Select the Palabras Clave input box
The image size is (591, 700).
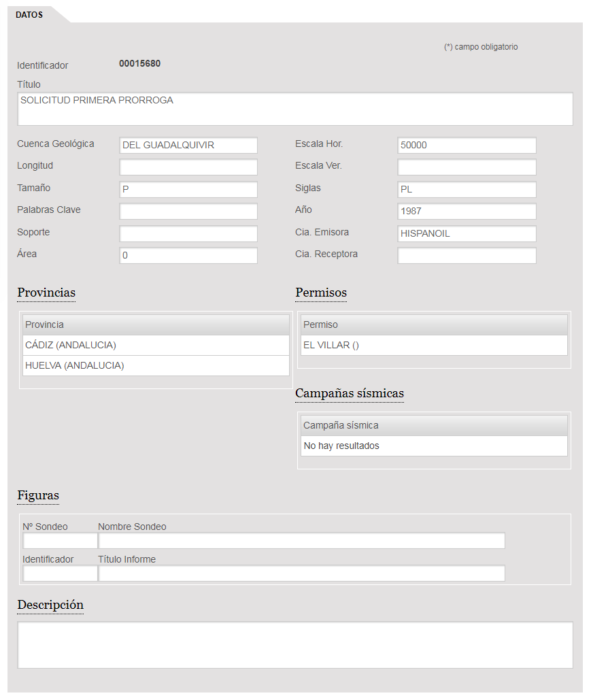(x=188, y=212)
